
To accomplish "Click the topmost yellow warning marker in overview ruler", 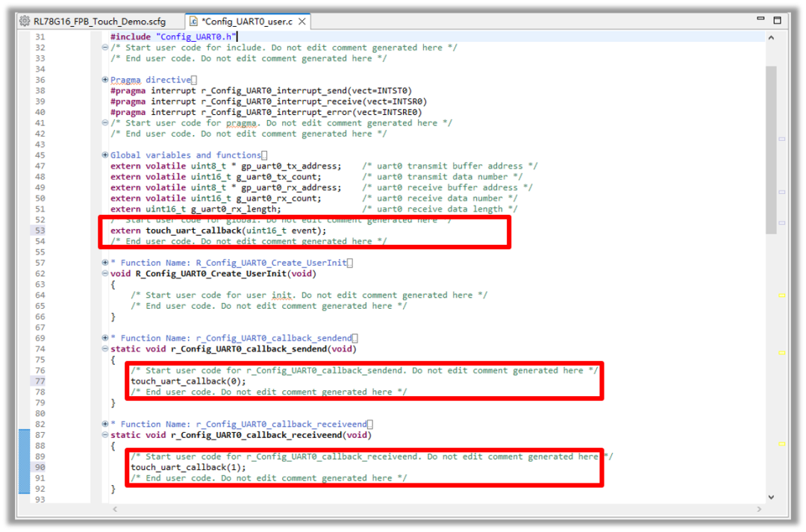I will [x=782, y=295].
